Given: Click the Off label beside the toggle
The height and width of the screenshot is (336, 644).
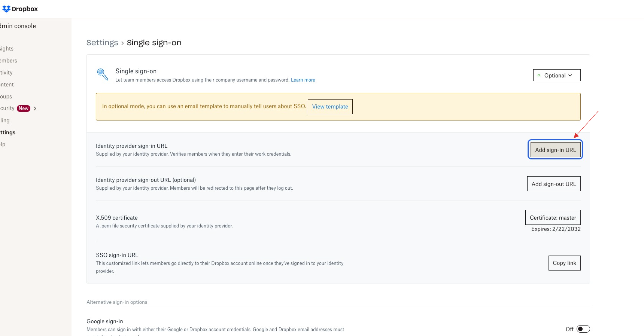Looking at the screenshot, I should point(569,329).
